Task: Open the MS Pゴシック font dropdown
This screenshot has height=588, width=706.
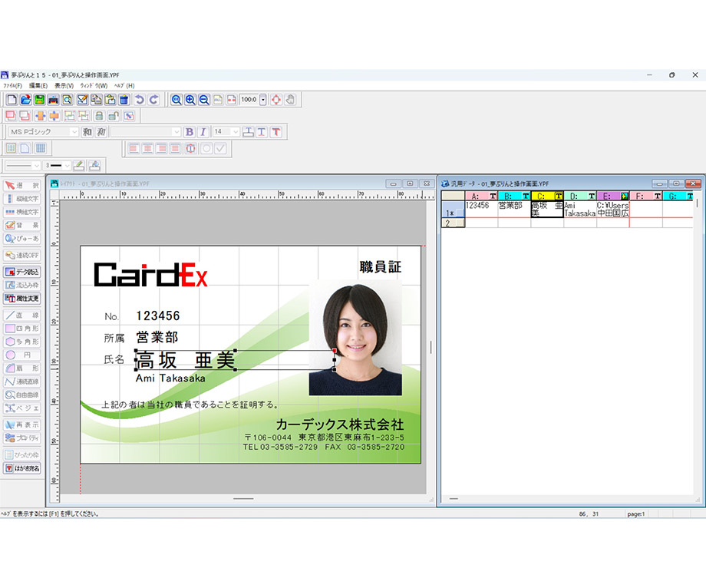Action: [x=74, y=132]
